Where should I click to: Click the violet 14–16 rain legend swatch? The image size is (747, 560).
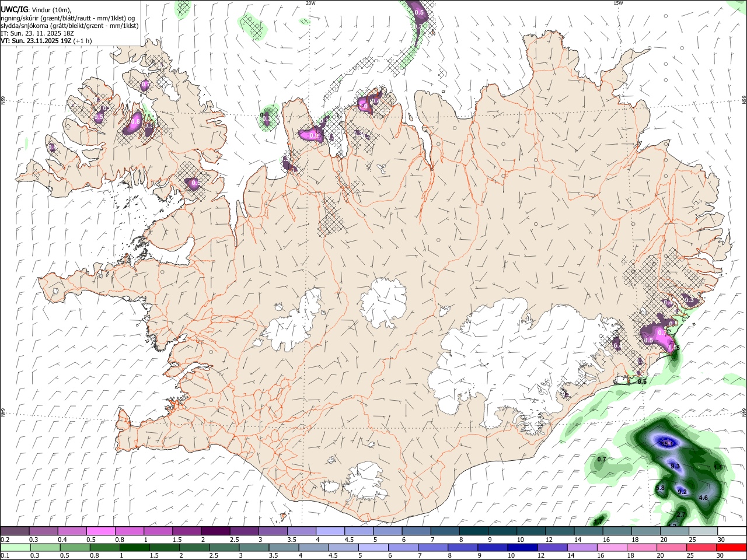(581, 547)
